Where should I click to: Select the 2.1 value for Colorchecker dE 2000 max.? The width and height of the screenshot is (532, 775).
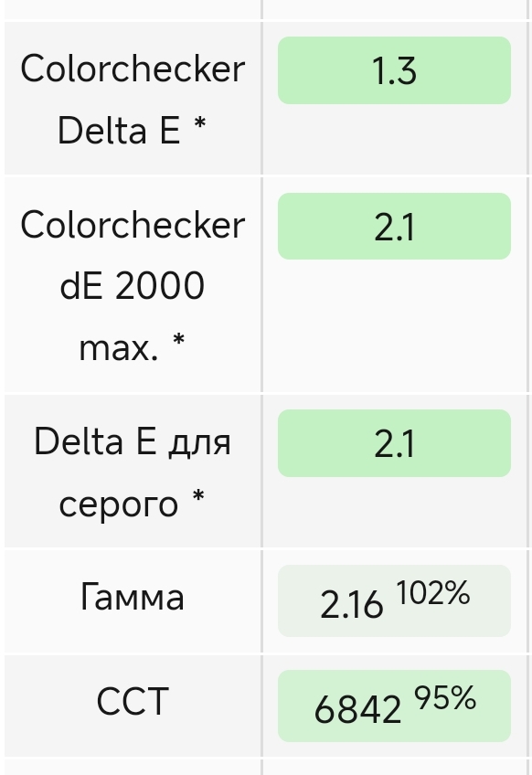point(394,227)
